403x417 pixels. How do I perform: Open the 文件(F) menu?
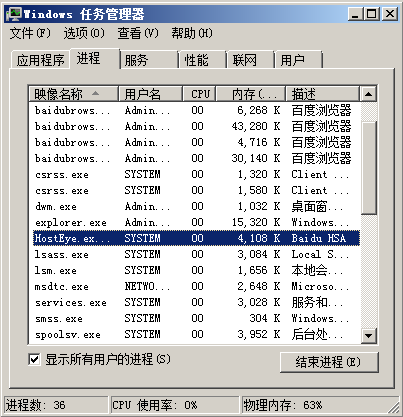coord(30,33)
